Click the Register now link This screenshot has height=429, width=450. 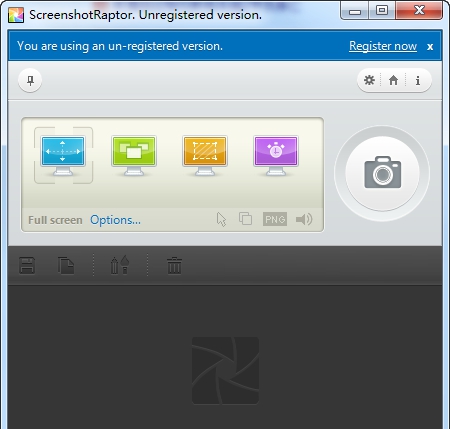tap(383, 46)
